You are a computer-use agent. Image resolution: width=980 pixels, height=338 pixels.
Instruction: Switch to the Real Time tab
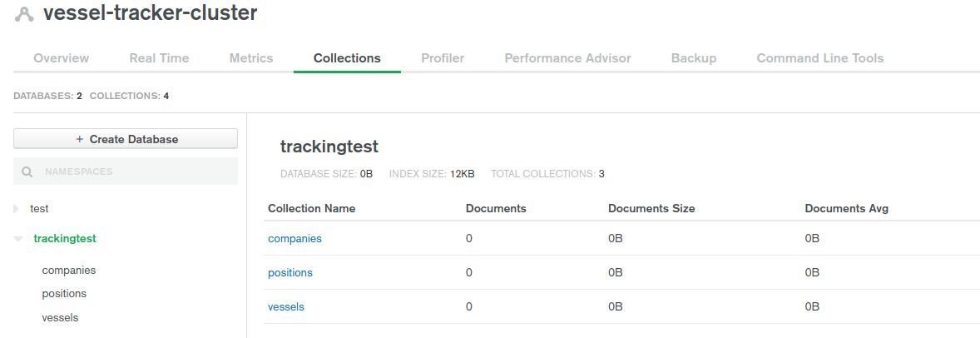point(159,58)
